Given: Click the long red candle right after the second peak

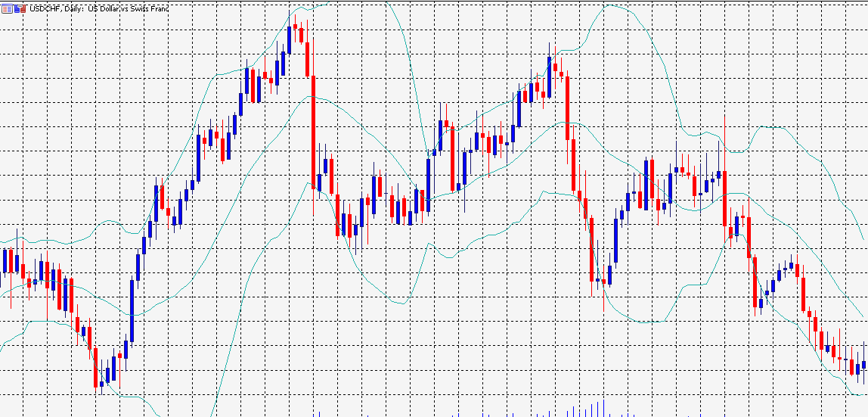Looking at the screenshot, I should pos(567,106).
